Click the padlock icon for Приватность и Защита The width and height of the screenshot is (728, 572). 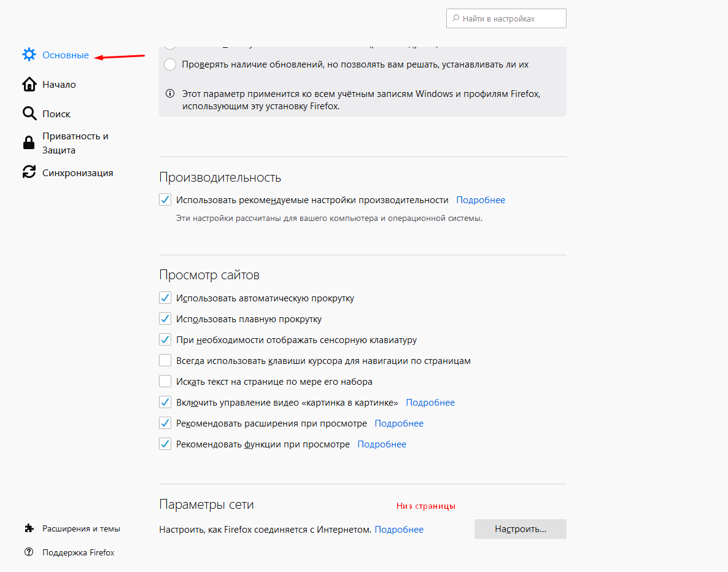point(29,143)
